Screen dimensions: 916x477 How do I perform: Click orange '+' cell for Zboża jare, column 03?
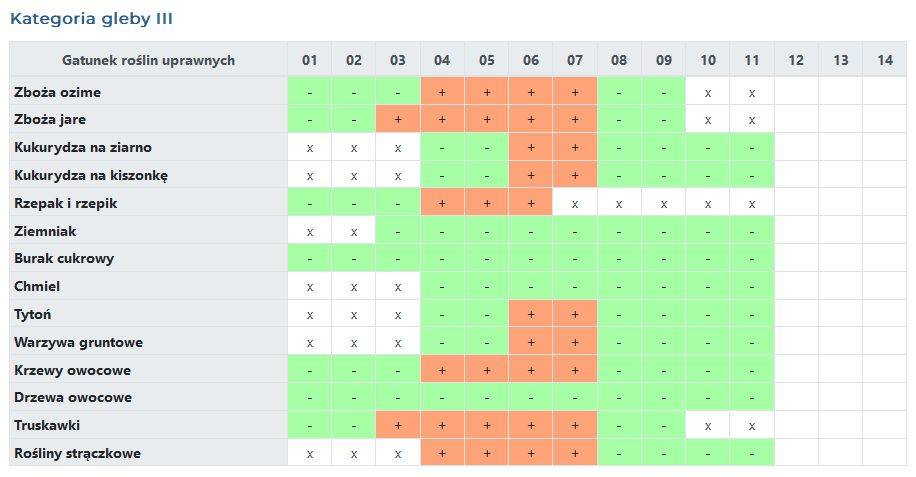[398, 120]
